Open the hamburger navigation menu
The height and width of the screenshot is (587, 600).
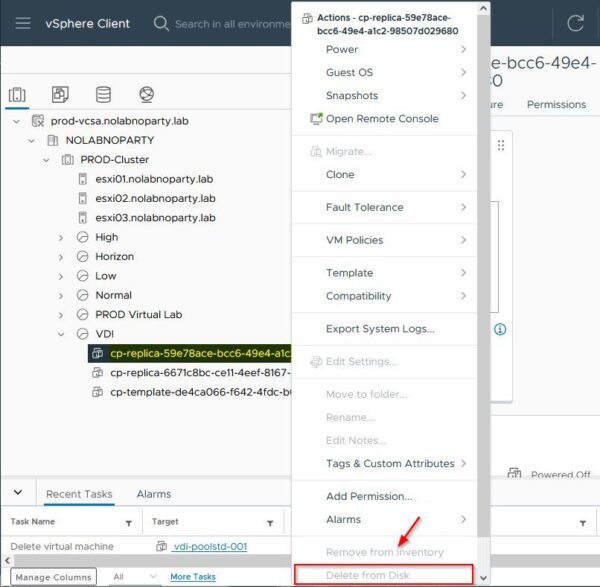(23, 23)
